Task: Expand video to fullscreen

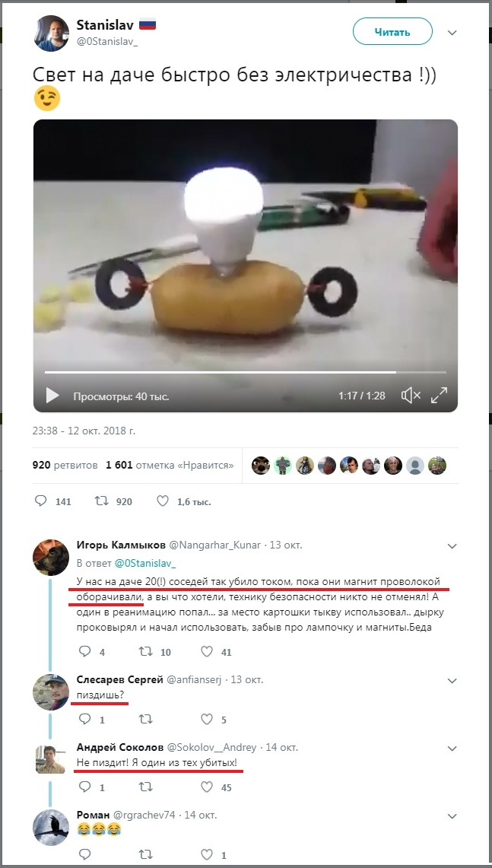Action: point(440,396)
